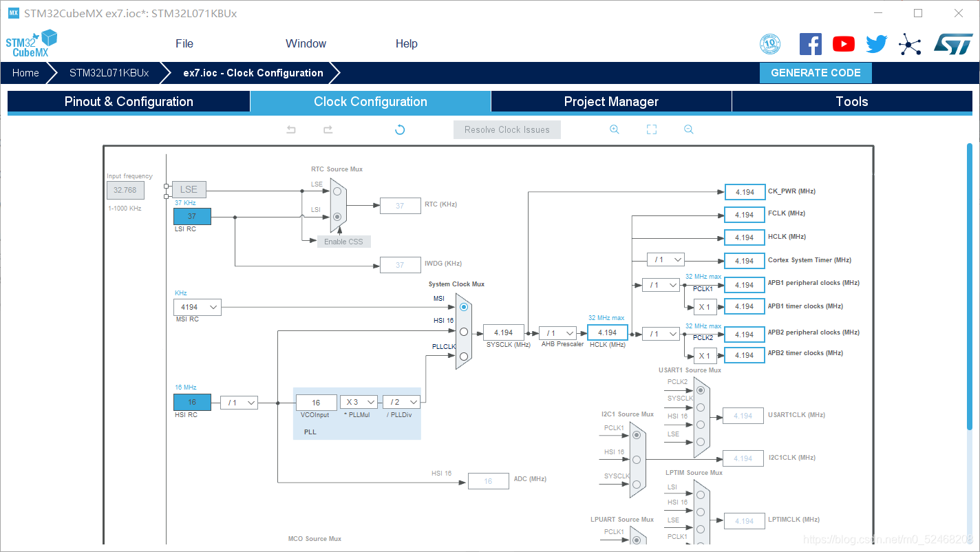This screenshot has height=552, width=980.
Task: Click the LSE oscillator block
Action: [189, 189]
